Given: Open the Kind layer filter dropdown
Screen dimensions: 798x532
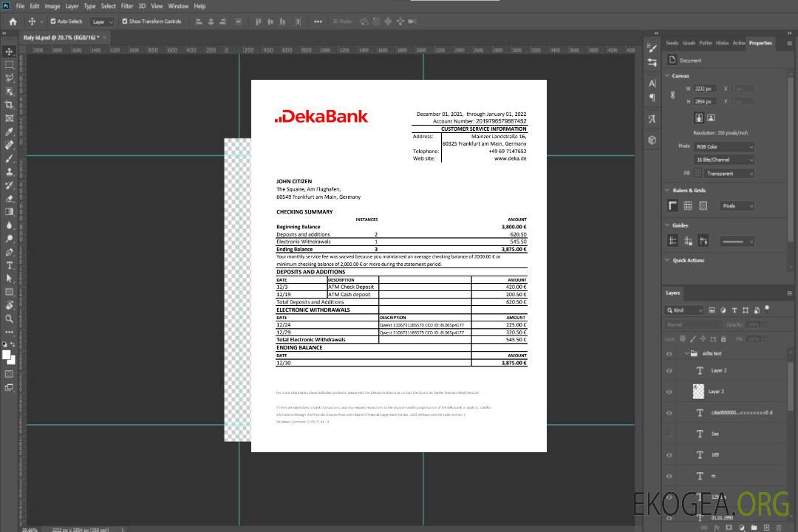Looking at the screenshot, I should (684, 310).
